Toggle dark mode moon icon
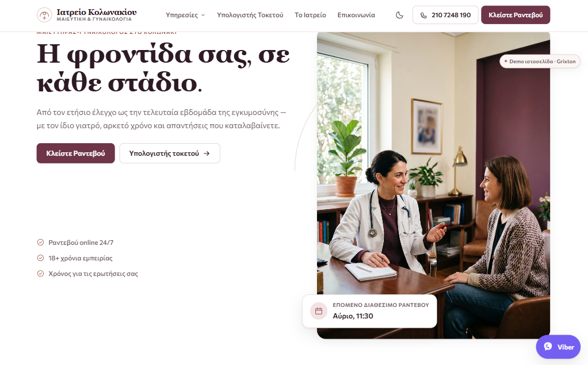This screenshot has width=588, height=365. coord(399,15)
